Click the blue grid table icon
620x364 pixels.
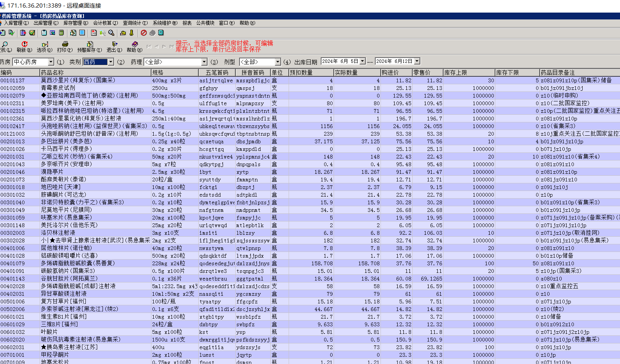point(82,33)
